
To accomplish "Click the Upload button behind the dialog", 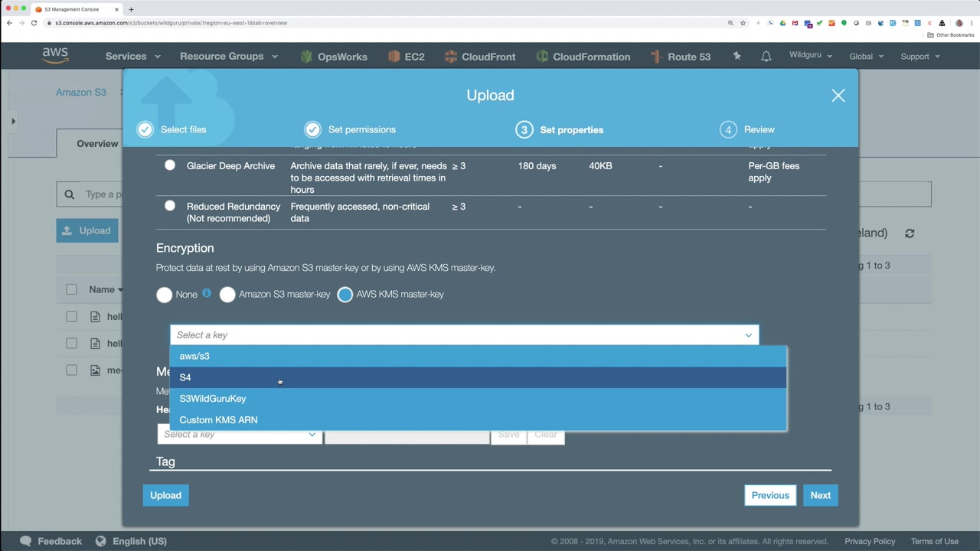I will [87, 230].
